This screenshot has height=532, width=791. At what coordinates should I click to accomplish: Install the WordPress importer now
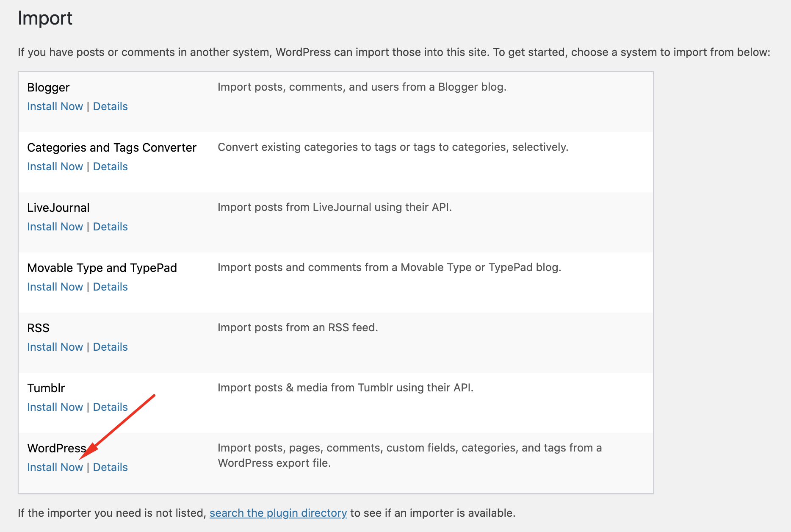[55, 467]
